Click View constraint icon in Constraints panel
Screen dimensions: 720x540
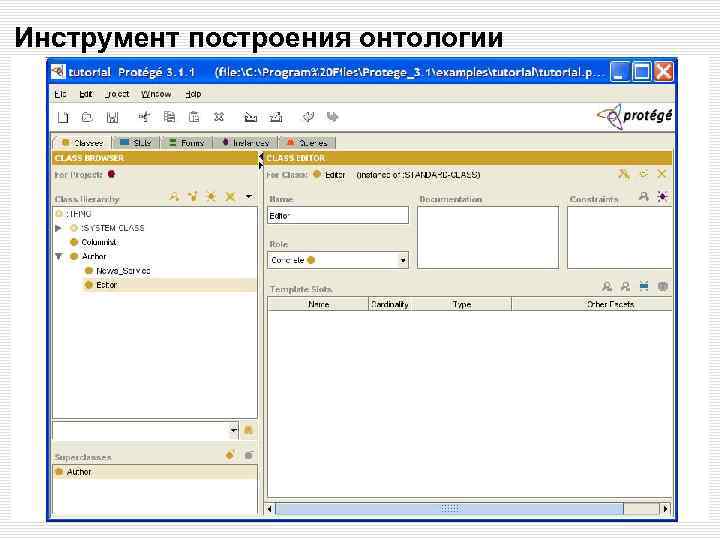point(644,197)
